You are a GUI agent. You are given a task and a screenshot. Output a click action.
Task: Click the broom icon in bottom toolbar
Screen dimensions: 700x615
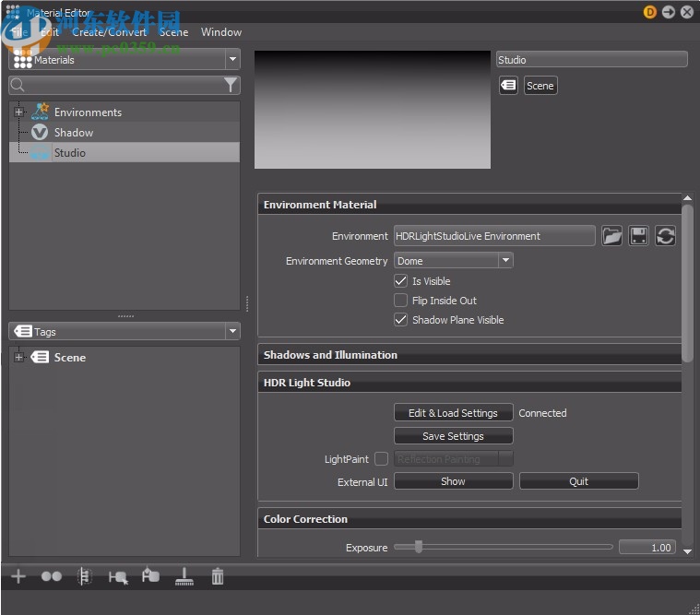tap(184, 576)
